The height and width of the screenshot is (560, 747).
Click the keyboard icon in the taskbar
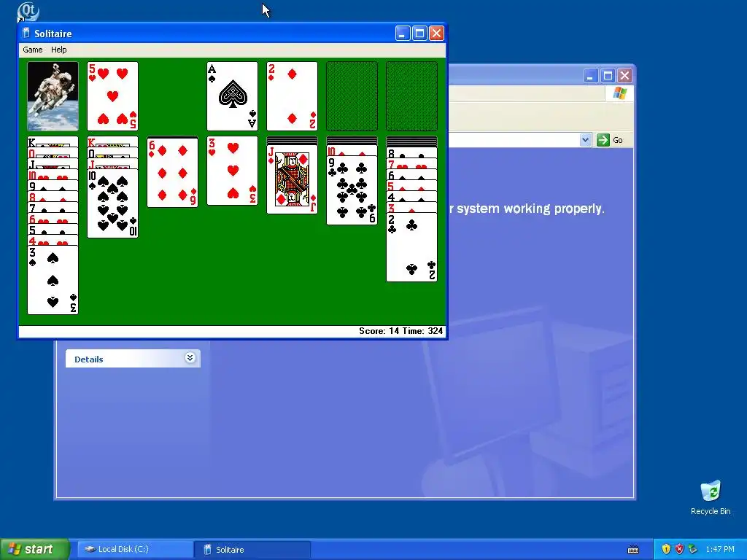coord(633,550)
